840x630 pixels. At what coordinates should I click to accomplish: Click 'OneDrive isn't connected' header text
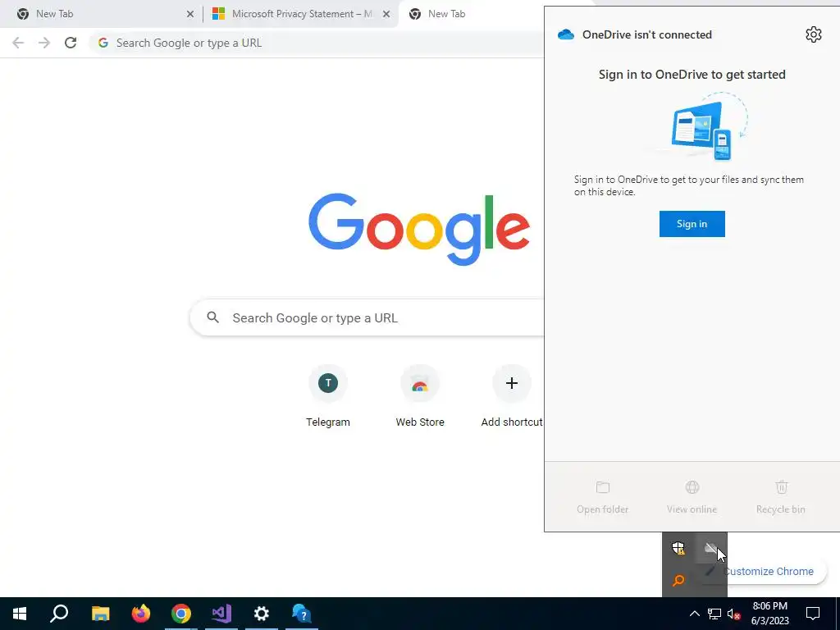click(x=647, y=34)
